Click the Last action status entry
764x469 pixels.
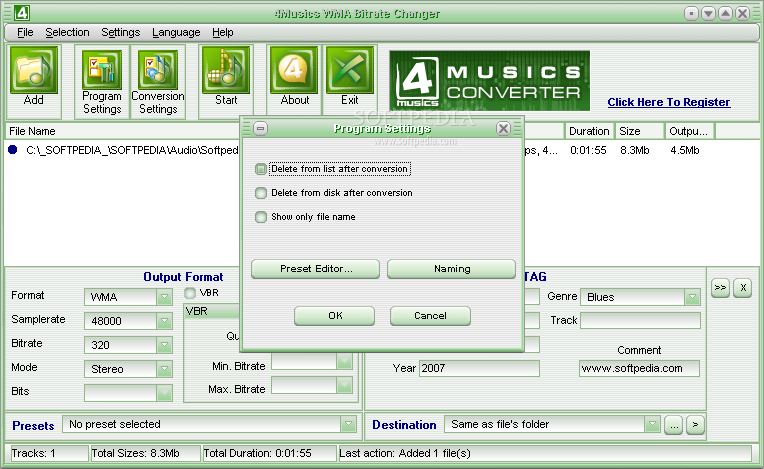click(545, 453)
